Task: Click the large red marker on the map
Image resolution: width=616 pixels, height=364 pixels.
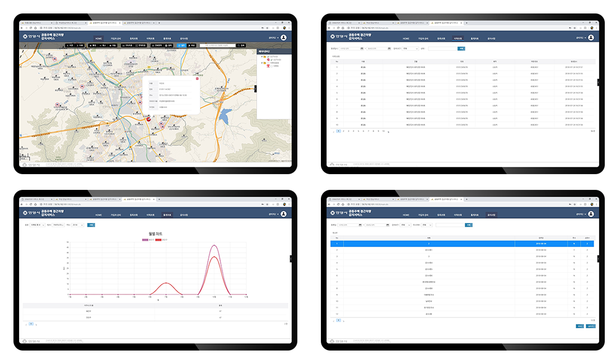Action: click(x=148, y=118)
